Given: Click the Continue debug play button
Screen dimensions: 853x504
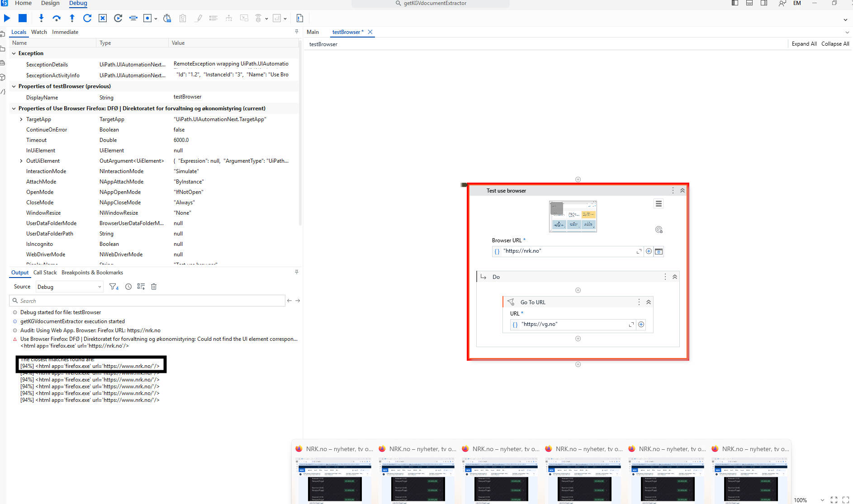Looking at the screenshot, I should [x=7, y=18].
